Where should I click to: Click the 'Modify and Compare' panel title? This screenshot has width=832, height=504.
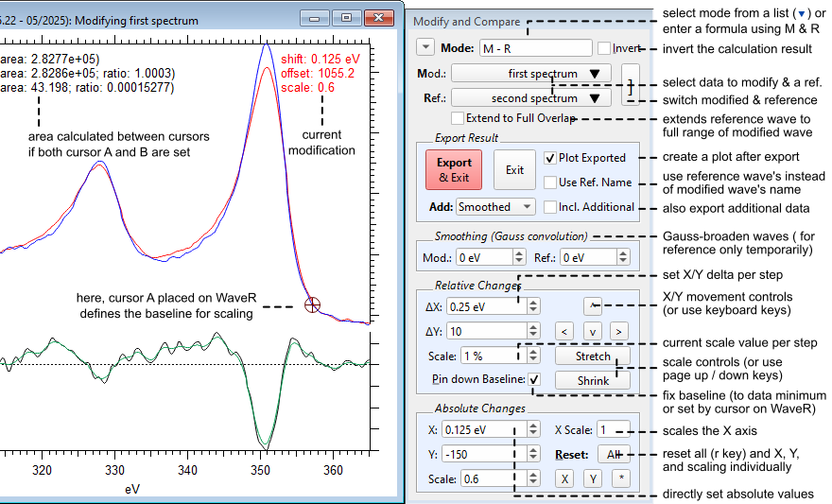[466, 22]
